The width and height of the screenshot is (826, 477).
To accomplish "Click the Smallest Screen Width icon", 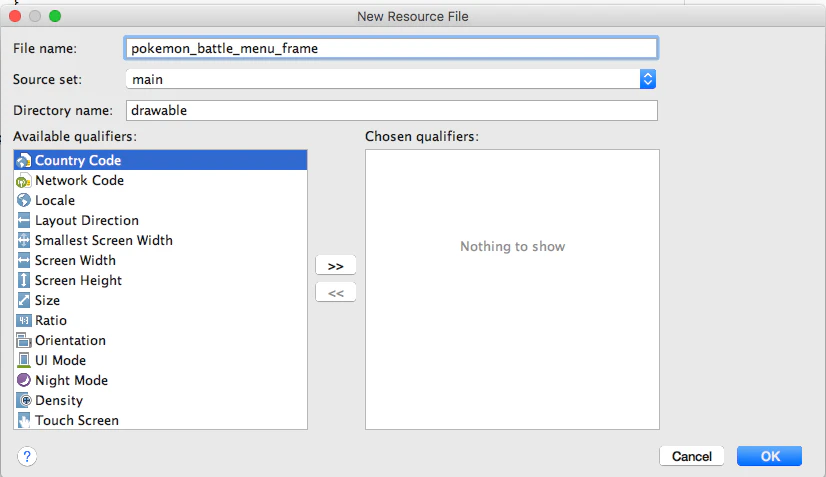I will click(24, 240).
